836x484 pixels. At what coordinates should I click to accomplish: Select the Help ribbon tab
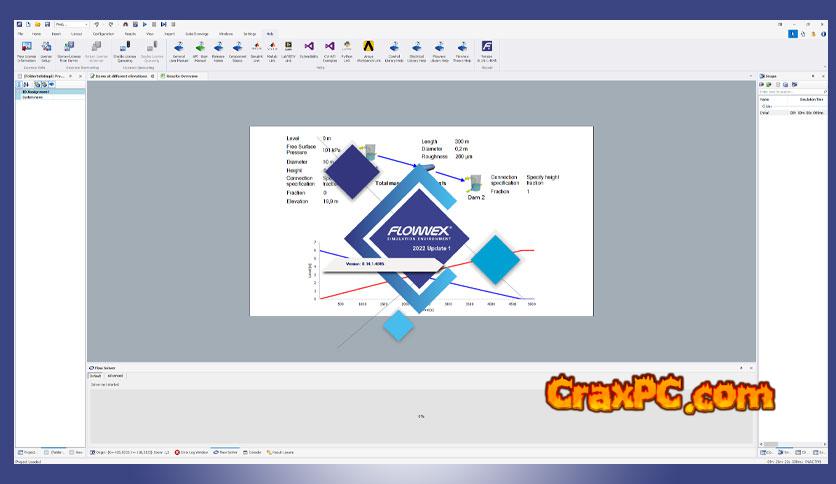click(x=270, y=34)
